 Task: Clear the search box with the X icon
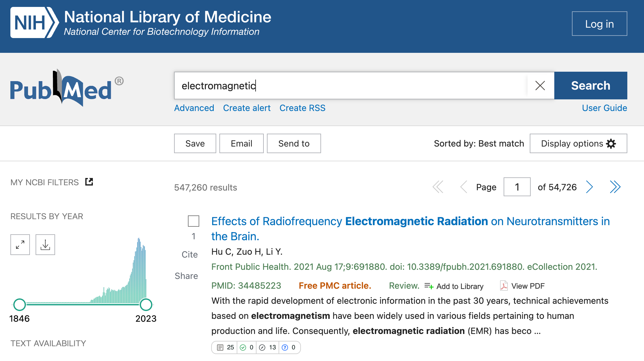click(540, 86)
